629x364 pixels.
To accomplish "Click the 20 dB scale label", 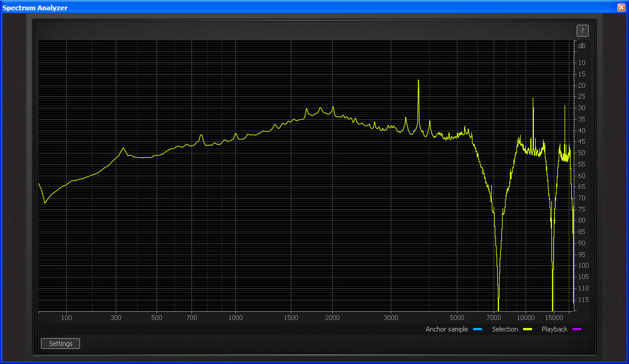I will point(581,85).
